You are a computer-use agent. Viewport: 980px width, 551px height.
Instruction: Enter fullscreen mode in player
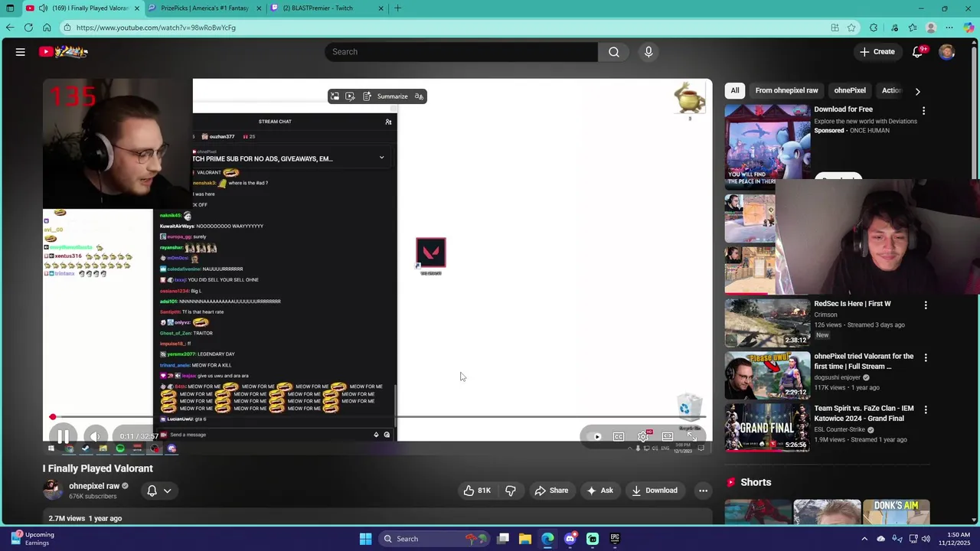(691, 437)
